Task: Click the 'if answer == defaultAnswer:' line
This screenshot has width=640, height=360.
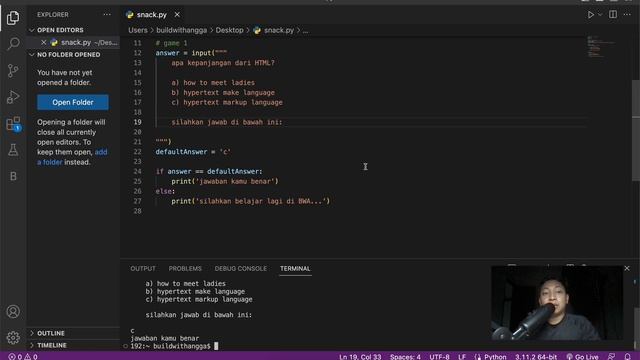Action: [209, 171]
